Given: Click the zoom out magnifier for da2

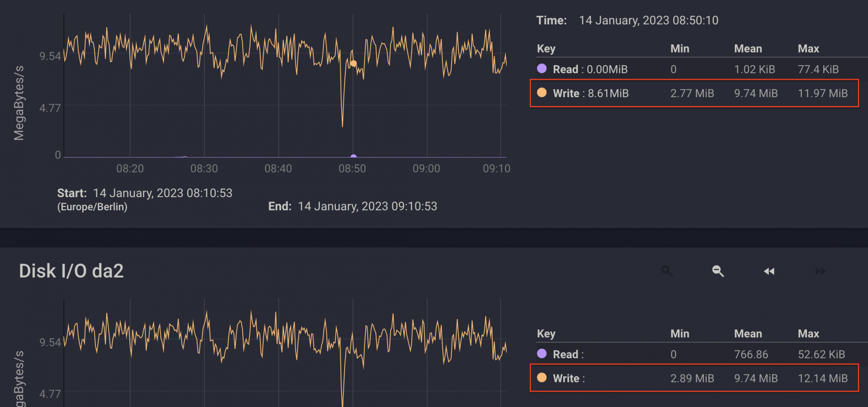Looking at the screenshot, I should 718,271.
